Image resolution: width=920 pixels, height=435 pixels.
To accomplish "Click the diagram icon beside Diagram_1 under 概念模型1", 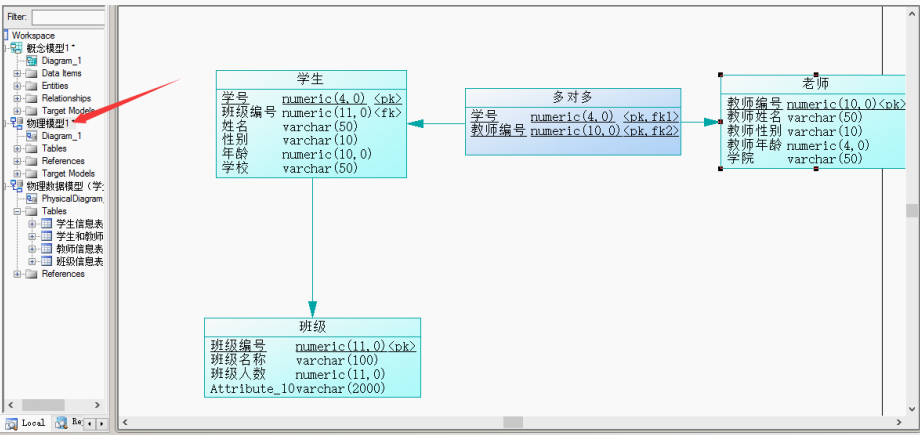I will 32,60.
